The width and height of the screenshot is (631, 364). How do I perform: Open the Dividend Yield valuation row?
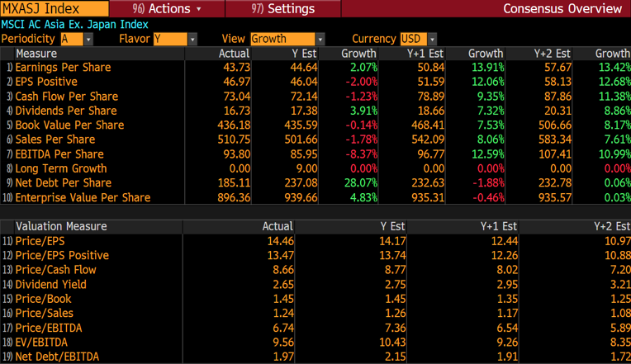point(50,284)
